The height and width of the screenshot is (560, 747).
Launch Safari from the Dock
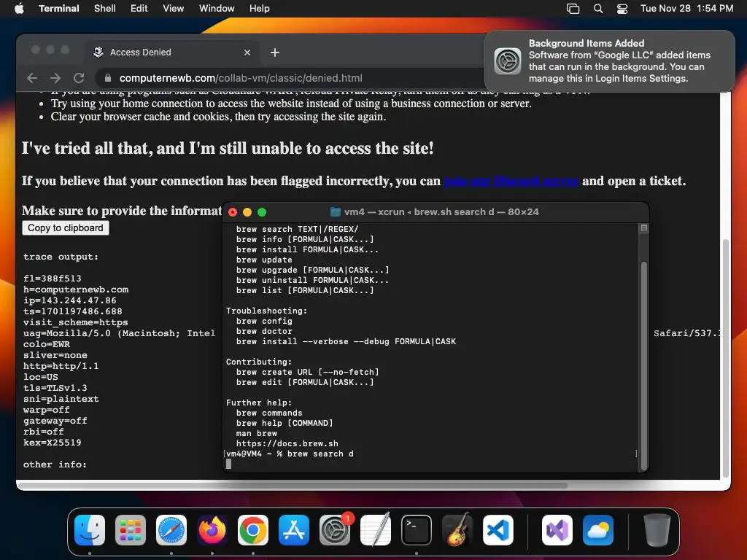pos(171,530)
